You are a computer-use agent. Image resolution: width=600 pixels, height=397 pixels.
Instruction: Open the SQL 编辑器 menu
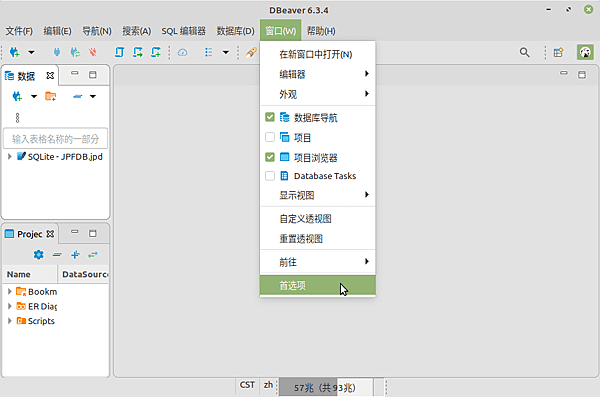tap(184, 31)
